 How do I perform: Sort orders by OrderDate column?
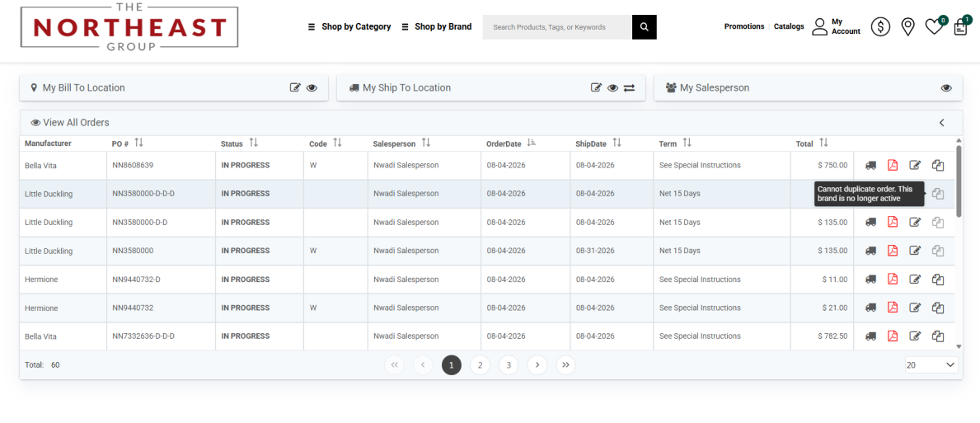532,143
